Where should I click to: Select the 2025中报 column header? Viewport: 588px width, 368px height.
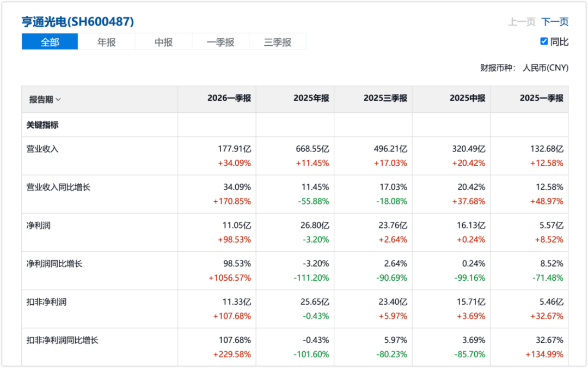[x=467, y=98]
